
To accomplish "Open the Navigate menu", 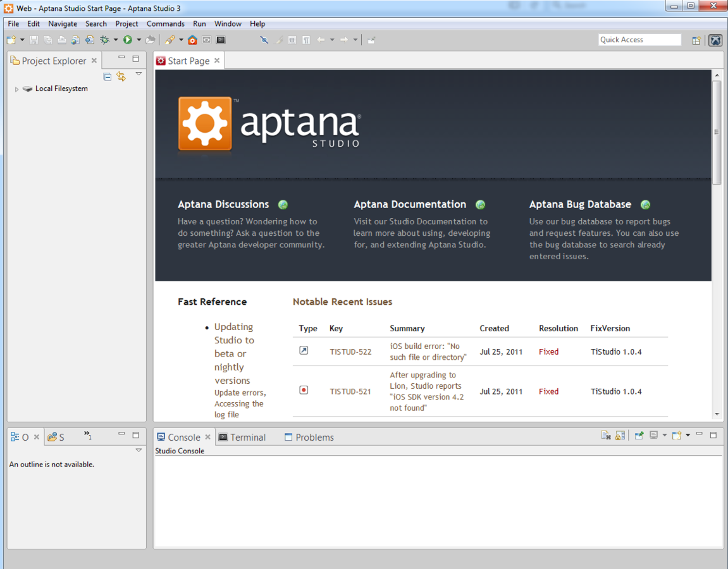I will pos(63,23).
